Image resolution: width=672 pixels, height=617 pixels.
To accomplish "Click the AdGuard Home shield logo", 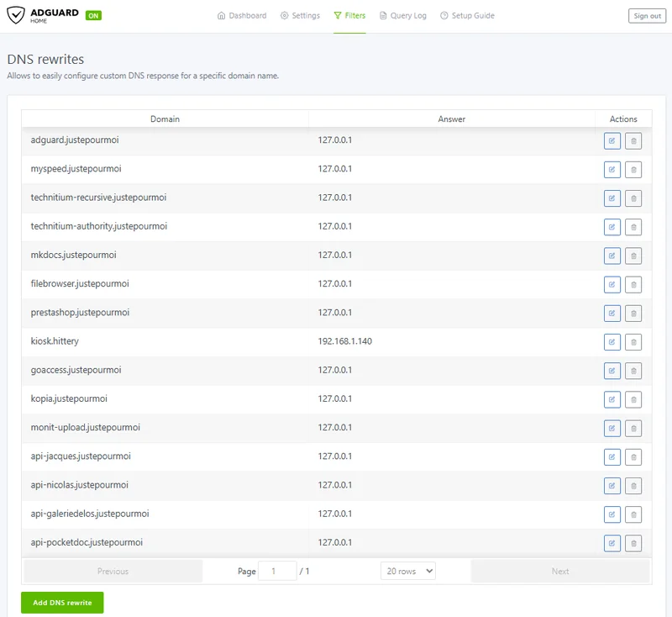I will click(x=16, y=15).
